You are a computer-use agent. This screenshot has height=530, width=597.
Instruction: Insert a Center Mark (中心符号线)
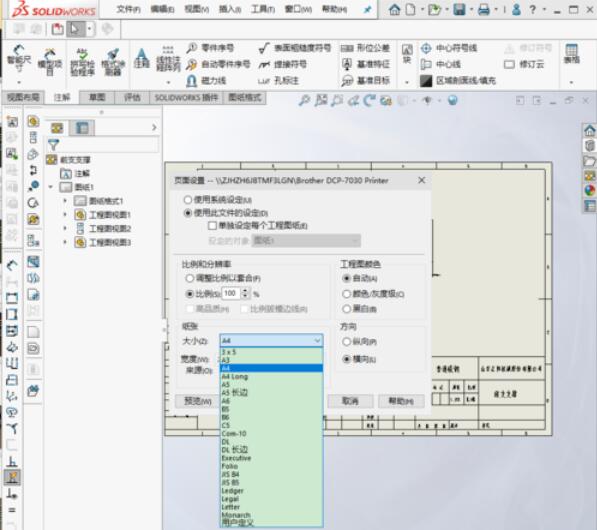[449, 48]
